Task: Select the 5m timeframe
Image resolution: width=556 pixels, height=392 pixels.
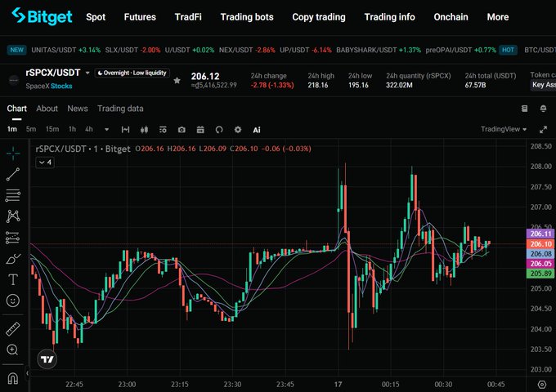Action: click(31, 129)
